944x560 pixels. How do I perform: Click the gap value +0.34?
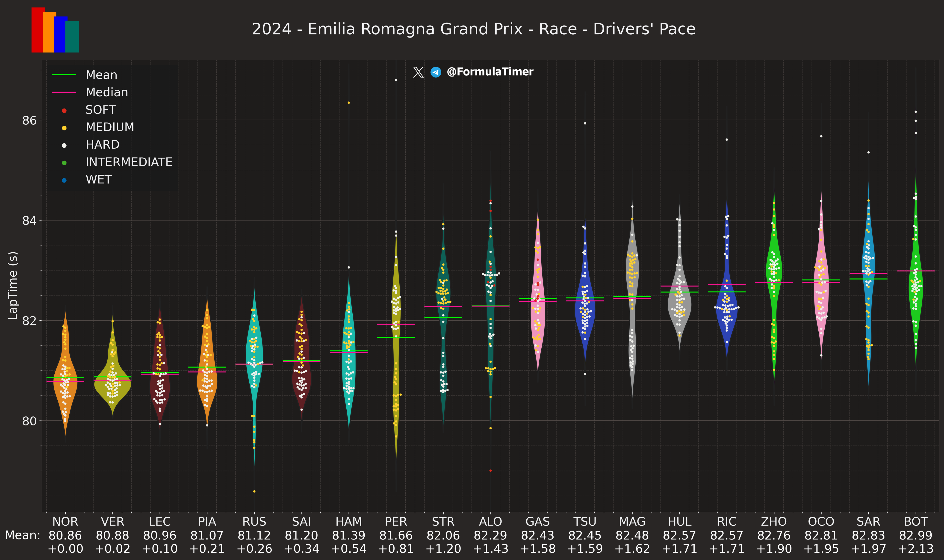[301, 549]
